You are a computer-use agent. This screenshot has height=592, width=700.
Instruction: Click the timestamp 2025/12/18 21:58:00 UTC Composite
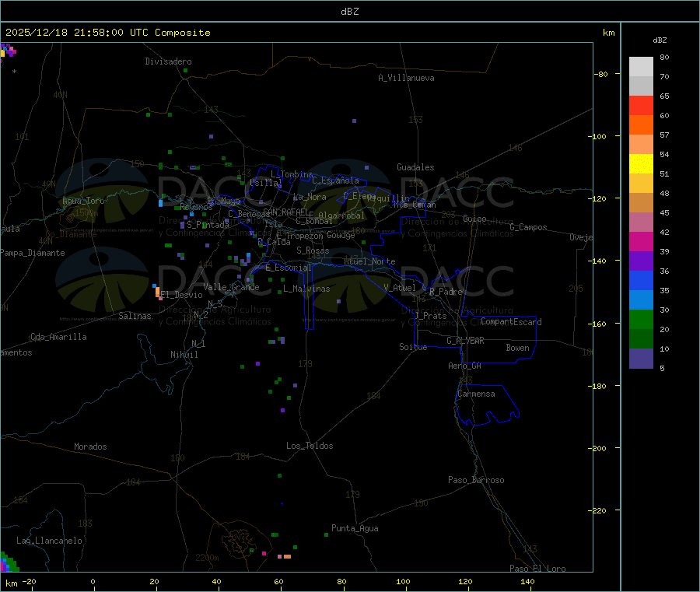107,33
